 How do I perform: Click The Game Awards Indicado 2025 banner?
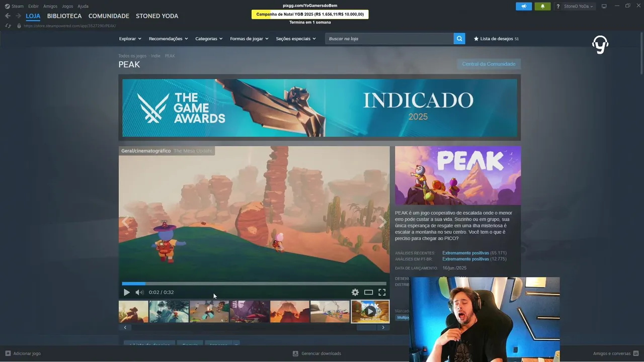[319, 108]
